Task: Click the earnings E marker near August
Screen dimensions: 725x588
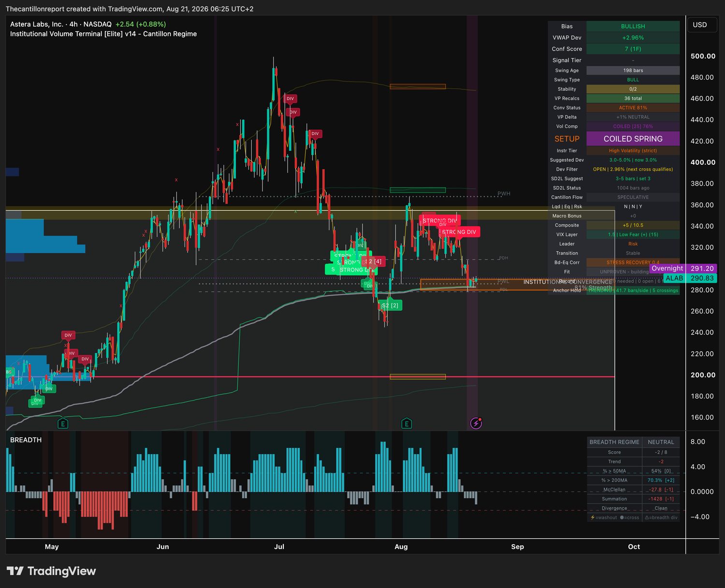Action: pos(406,424)
